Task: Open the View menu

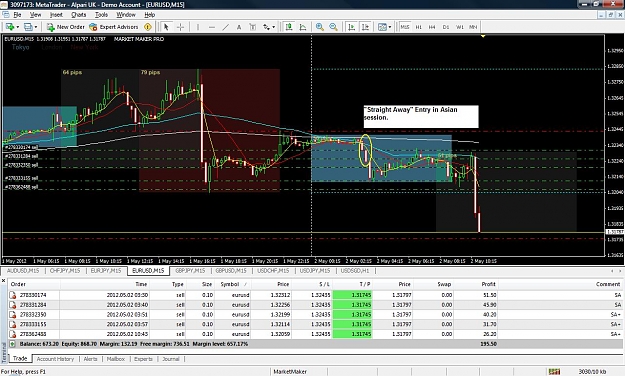Action: [35, 15]
